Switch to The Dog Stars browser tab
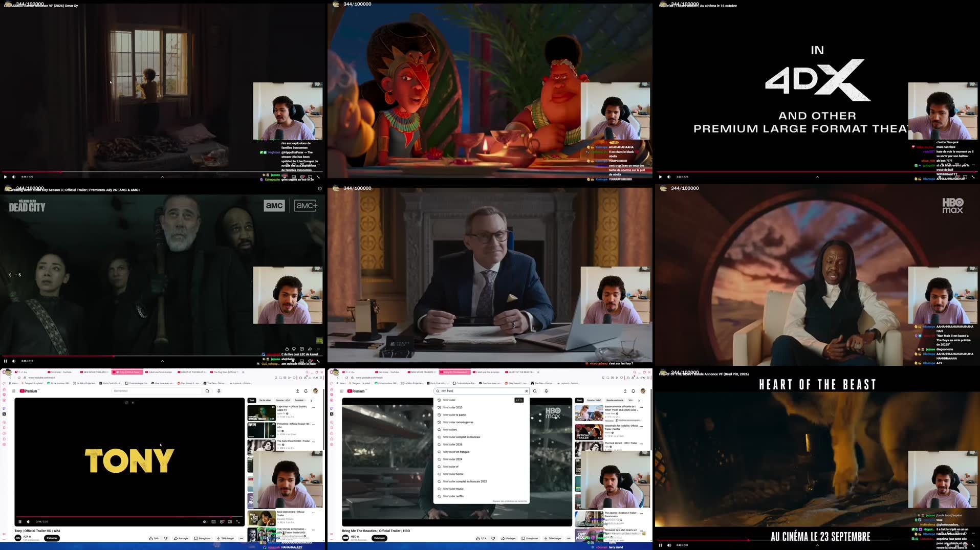980x550 pixels. point(225,372)
